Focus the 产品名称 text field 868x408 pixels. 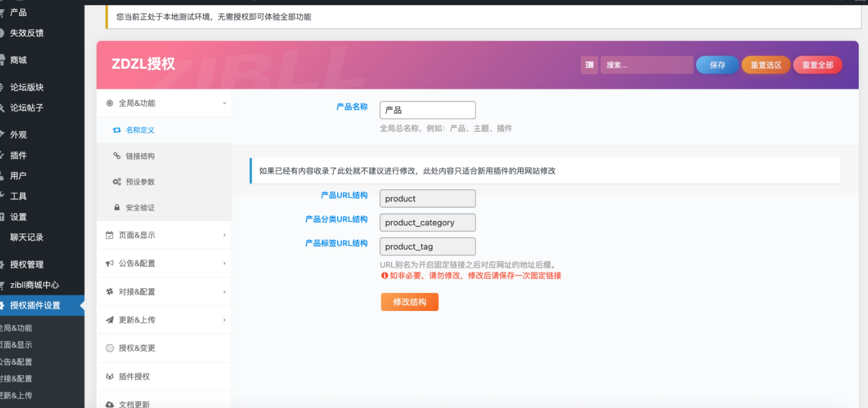tap(427, 110)
